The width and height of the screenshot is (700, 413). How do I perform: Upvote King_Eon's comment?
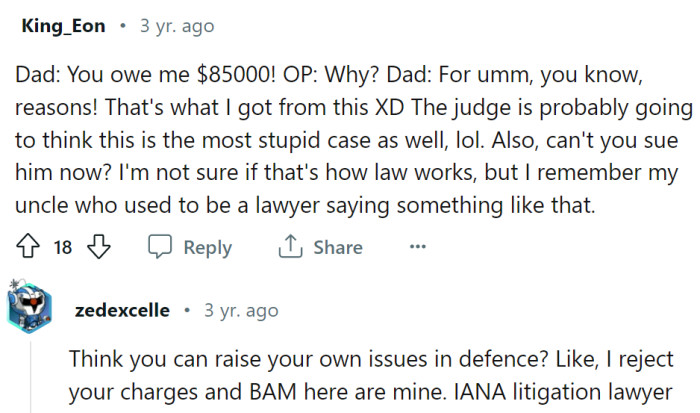coord(29,248)
